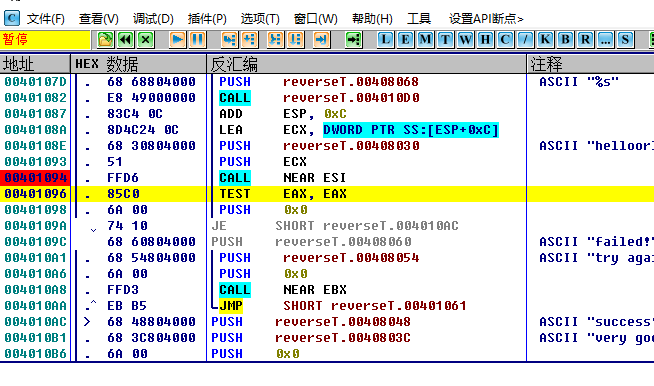This screenshot has width=654, height=386.
Task: Click hex bytes 74 10
Action: (127, 226)
